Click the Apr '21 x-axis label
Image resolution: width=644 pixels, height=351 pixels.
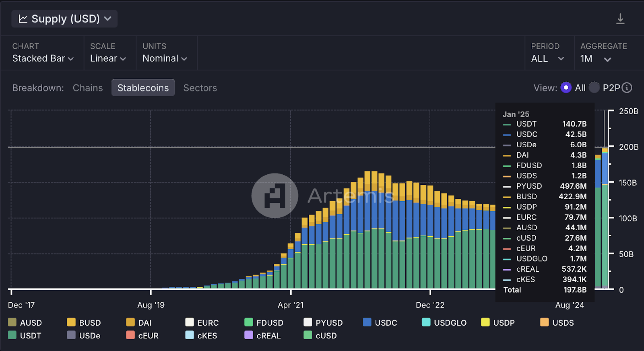[291, 305]
